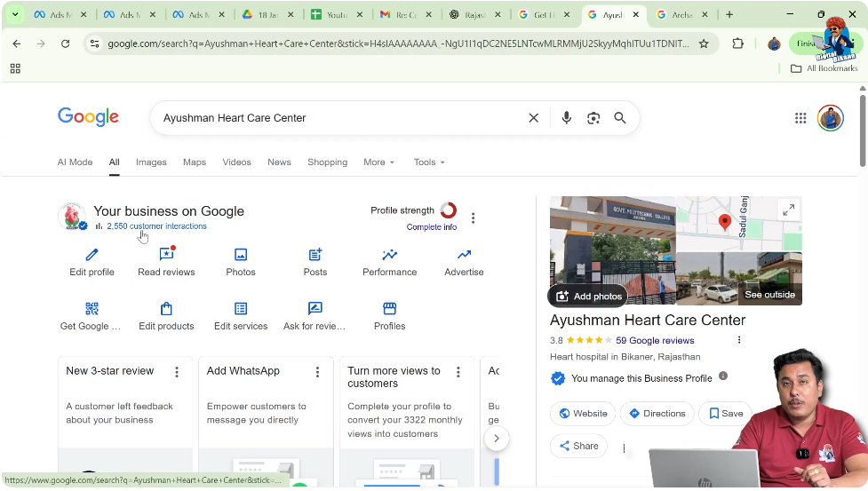Expand the map to full view
The width and height of the screenshot is (868, 491).
coord(788,210)
